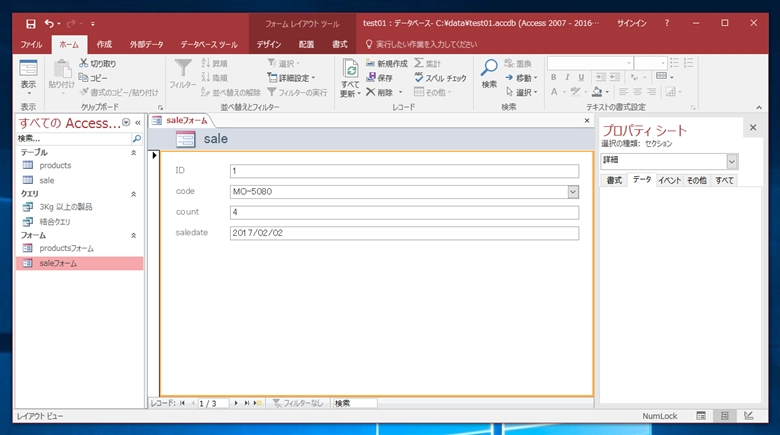
Task: Click the Undo arrow in title bar
Action: (49, 23)
